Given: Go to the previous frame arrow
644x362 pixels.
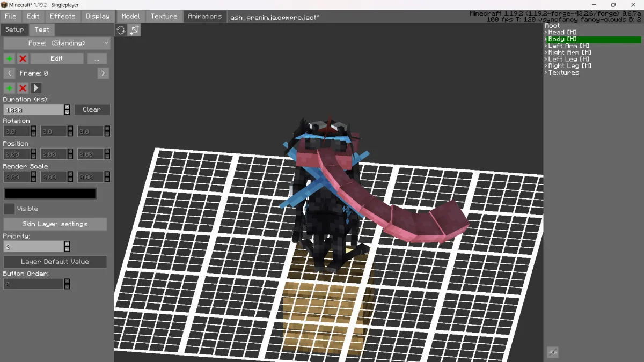Looking at the screenshot, I should click(9, 73).
